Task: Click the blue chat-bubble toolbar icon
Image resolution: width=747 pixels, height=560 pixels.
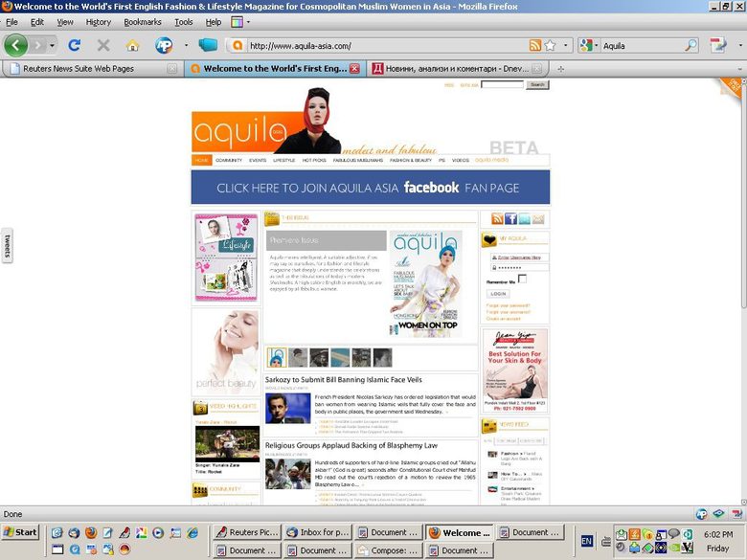Action: [x=208, y=45]
